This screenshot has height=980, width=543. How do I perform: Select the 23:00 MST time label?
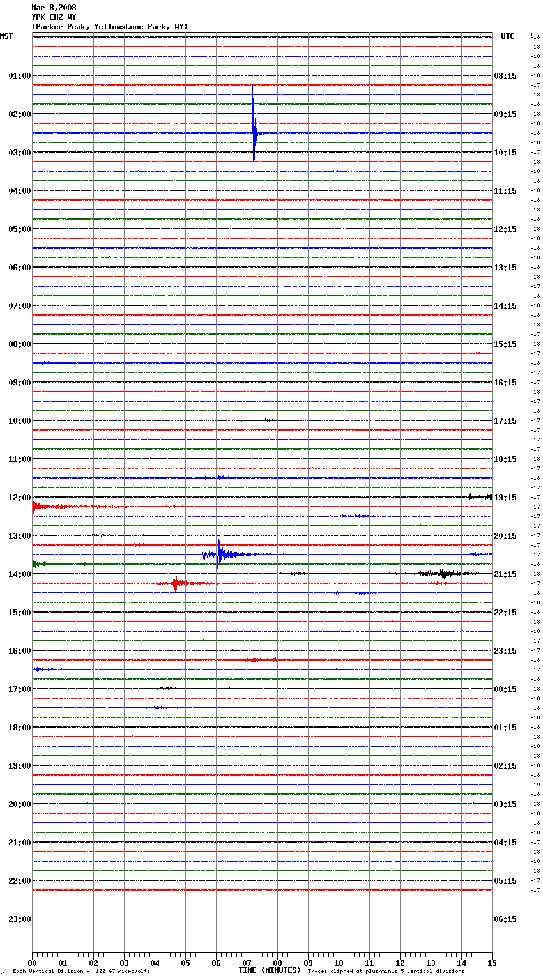(x=19, y=919)
